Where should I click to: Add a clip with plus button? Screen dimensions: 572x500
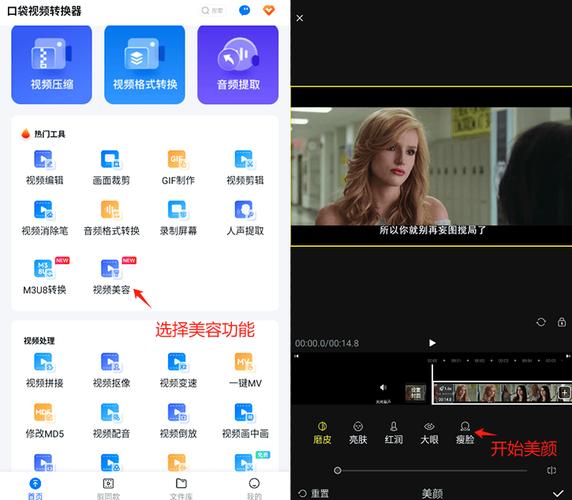[x=564, y=393]
